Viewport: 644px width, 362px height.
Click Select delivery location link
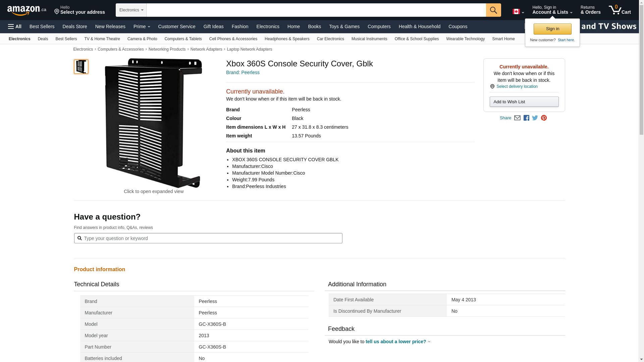click(x=517, y=86)
